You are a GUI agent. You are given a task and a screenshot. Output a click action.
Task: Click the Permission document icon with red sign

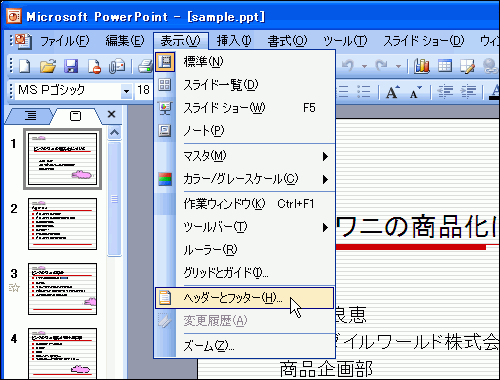94,66
